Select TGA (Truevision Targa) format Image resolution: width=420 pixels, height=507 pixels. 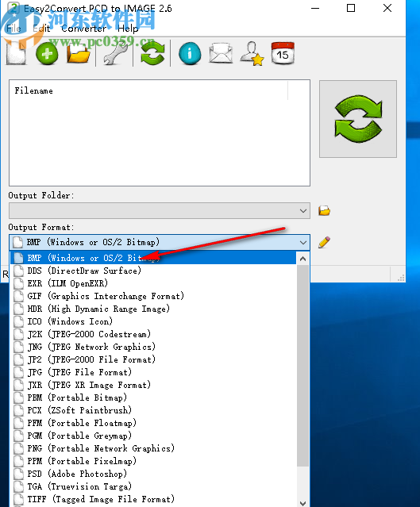(x=153, y=486)
